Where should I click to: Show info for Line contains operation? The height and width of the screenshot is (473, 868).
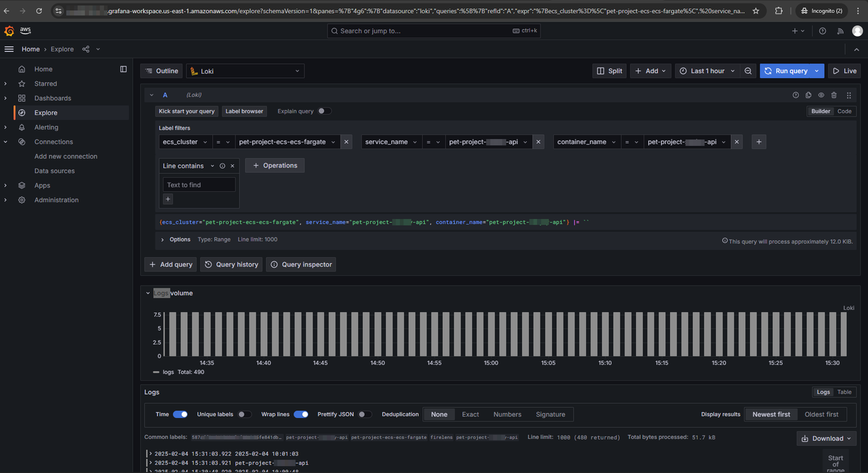222,166
